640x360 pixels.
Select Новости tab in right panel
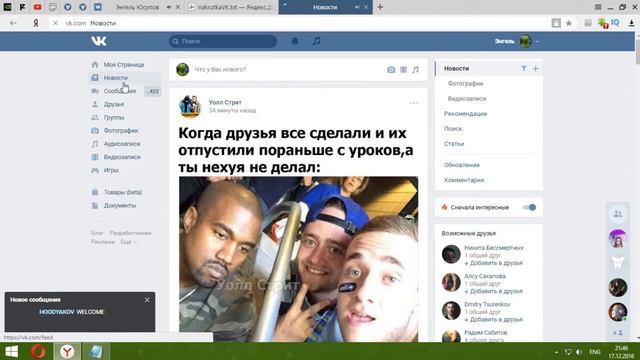point(456,69)
